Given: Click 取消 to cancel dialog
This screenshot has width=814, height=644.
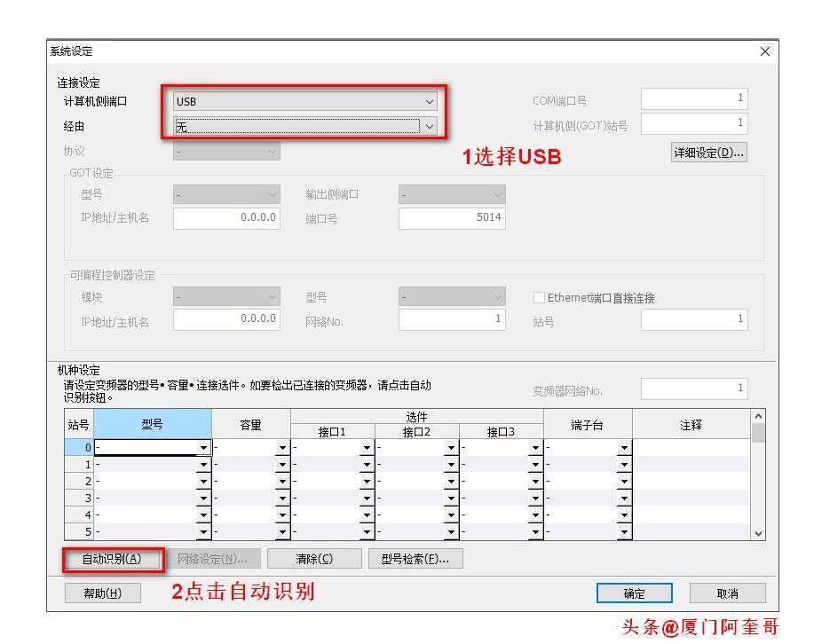Looking at the screenshot, I should [x=727, y=593].
